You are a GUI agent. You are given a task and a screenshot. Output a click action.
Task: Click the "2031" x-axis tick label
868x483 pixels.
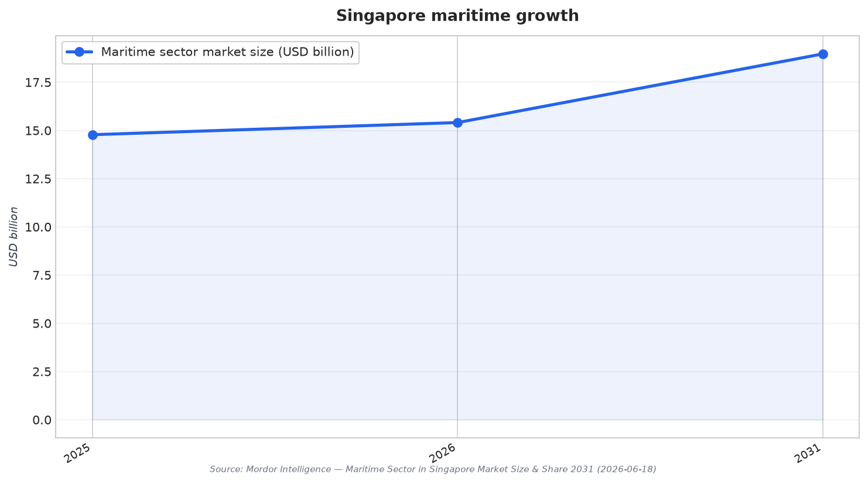click(x=808, y=453)
